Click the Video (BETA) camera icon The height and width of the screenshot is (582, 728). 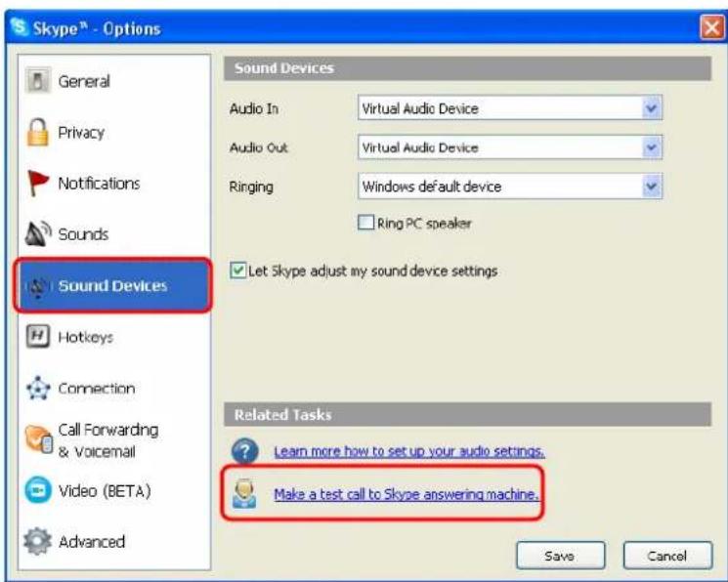click(x=37, y=490)
